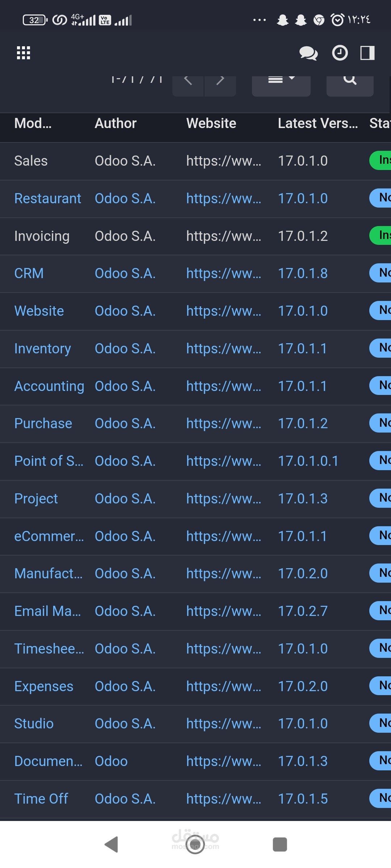The height and width of the screenshot is (868, 391).
Task: Open the Restaurant module
Action: point(47,198)
